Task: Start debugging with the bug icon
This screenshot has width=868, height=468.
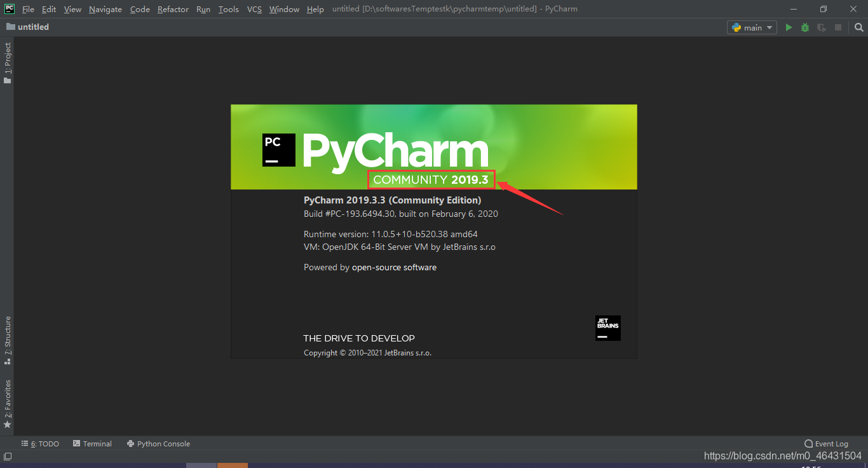Action: (804, 27)
